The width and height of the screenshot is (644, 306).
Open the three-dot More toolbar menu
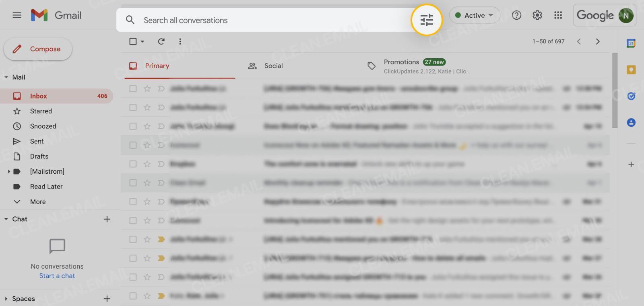pos(180,41)
